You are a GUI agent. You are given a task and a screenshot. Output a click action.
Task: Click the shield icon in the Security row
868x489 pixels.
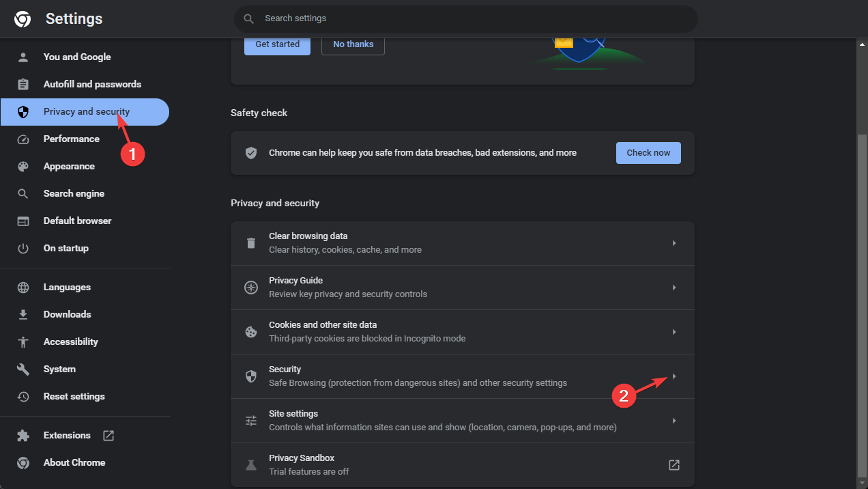coord(251,376)
